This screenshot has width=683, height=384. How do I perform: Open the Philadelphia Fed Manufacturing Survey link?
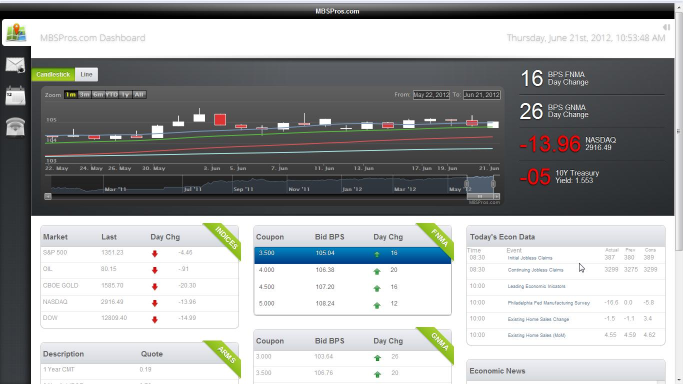pyautogui.click(x=549, y=303)
